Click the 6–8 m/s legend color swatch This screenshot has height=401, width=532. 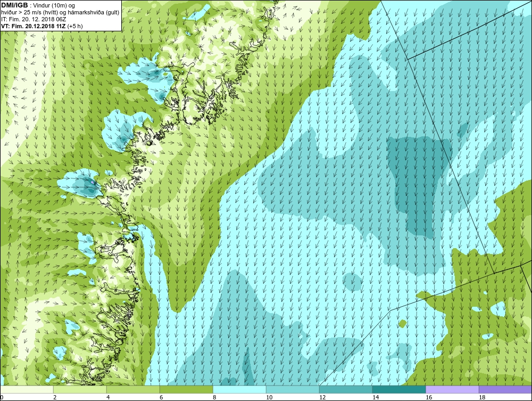click(186, 389)
